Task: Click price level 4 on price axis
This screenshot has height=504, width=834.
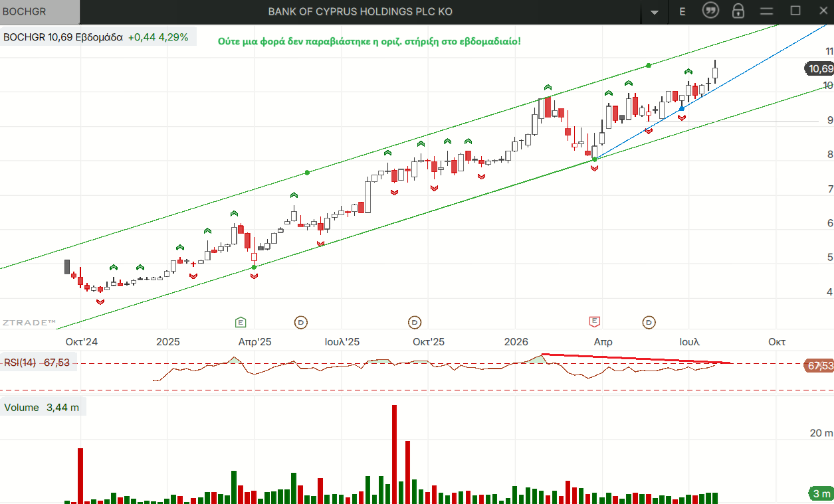Action: click(829, 292)
